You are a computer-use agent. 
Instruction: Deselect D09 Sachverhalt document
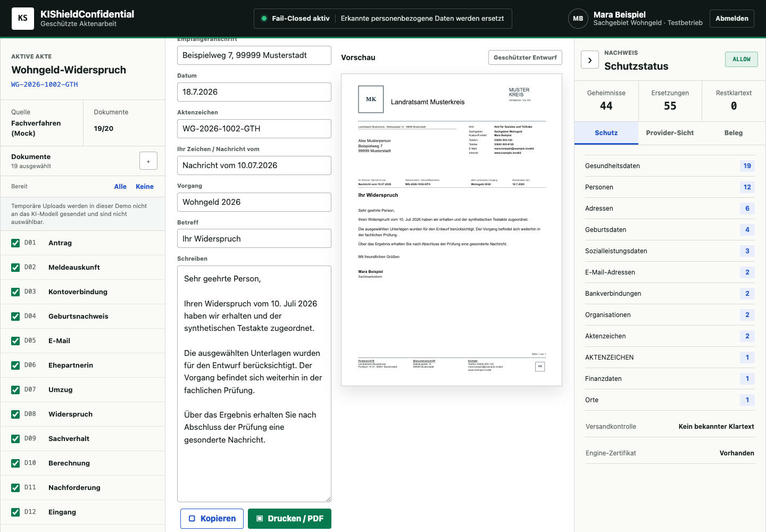[15, 439]
